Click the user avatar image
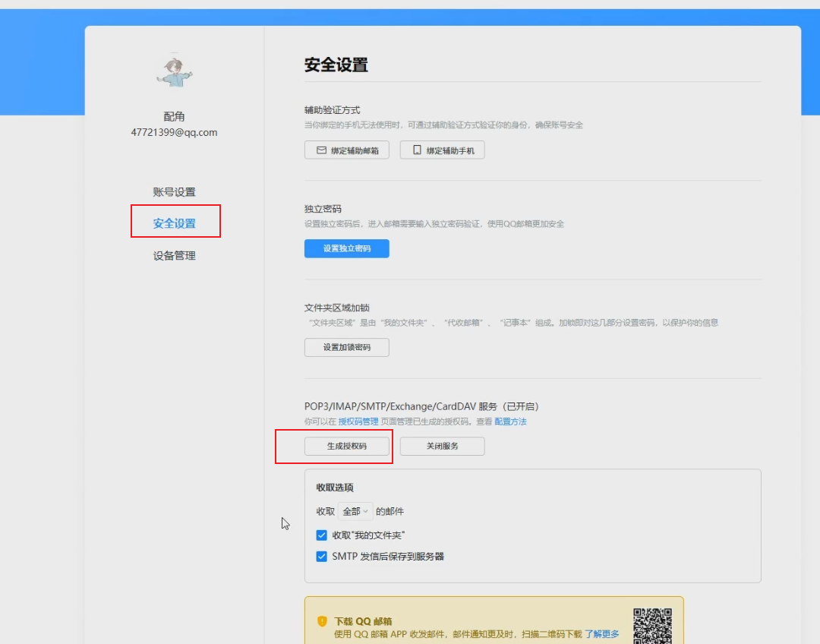820x644 pixels. [x=174, y=71]
